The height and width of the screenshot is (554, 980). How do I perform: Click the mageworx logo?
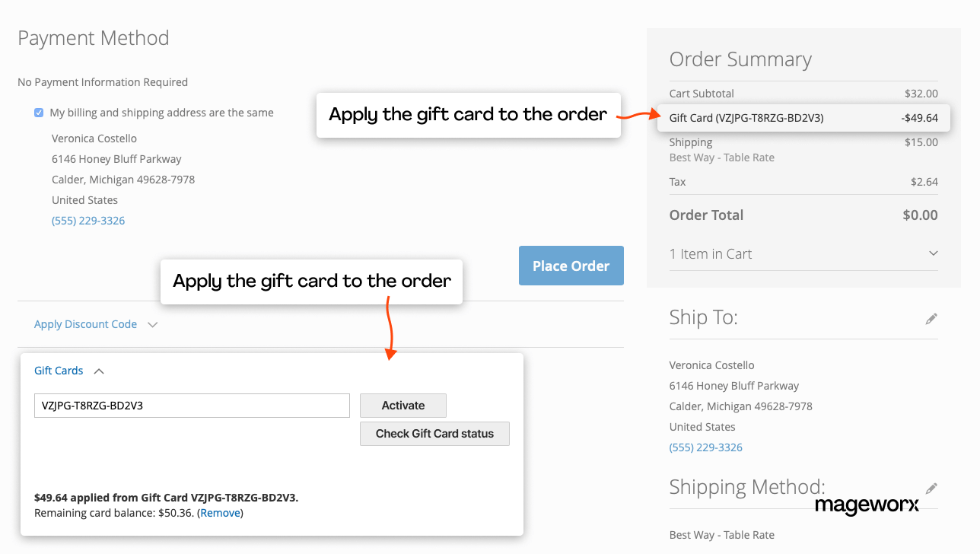click(x=867, y=505)
